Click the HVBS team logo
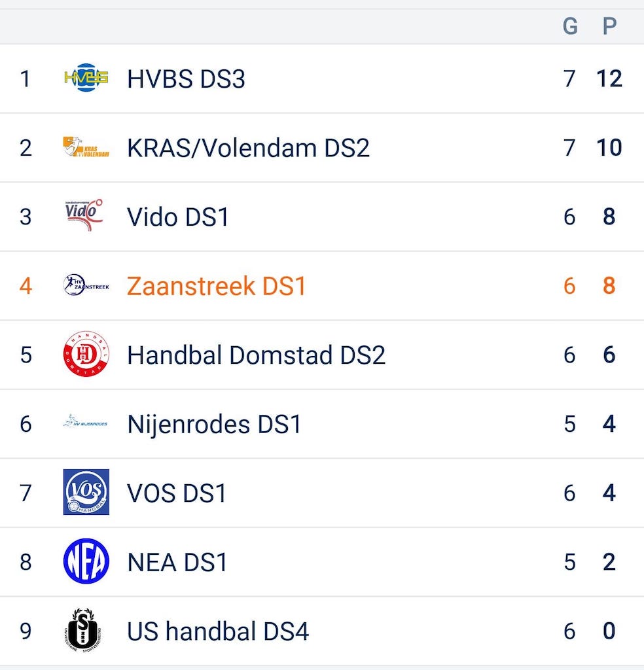The width and height of the screenshot is (644, 670). pos(86,78)
